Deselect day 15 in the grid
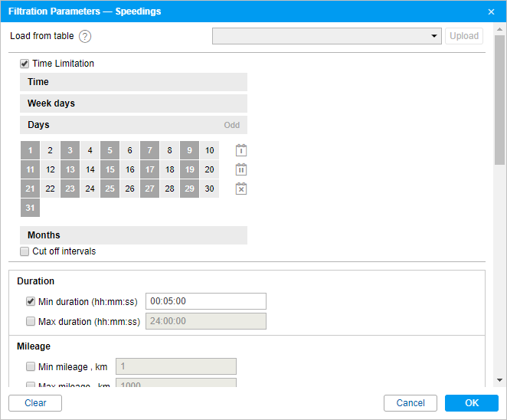 110,169
